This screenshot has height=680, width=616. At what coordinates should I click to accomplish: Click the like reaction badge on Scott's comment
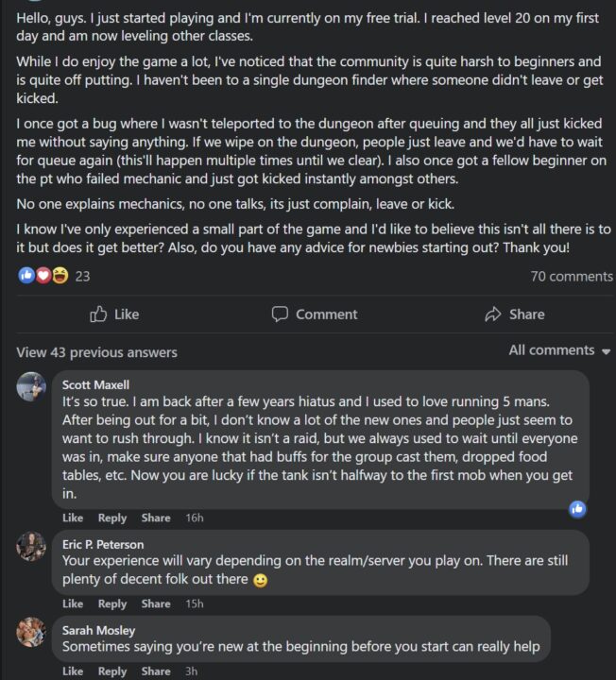click(577, 509)
